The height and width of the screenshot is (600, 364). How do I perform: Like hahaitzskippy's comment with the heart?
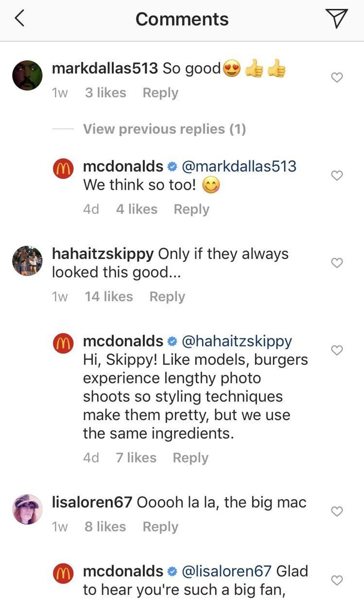point(337,263)
